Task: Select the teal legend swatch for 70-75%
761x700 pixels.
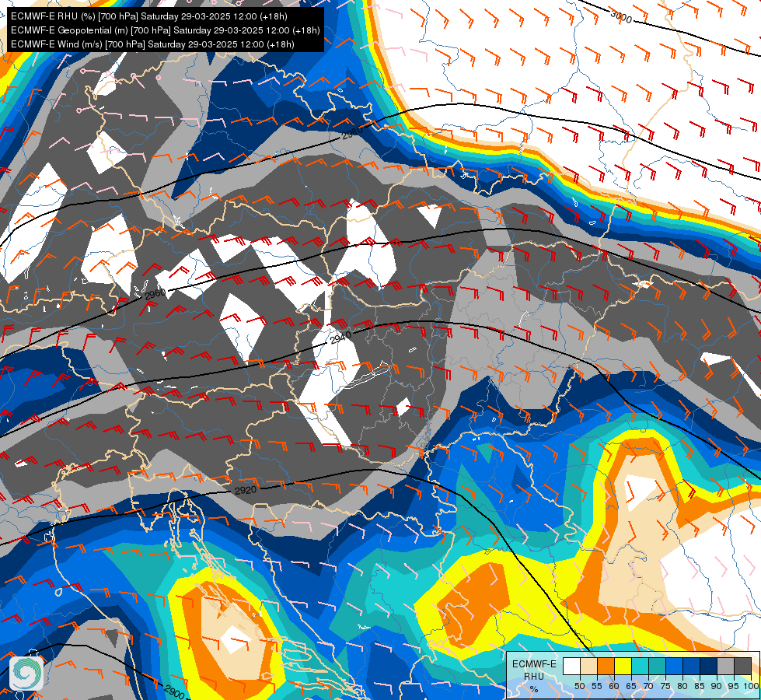Action: (657, 666)
